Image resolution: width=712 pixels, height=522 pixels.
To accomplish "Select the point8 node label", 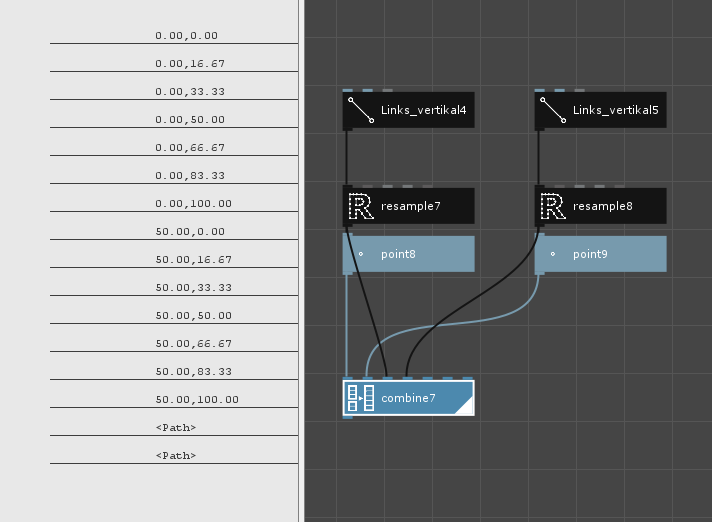I will (x=398, y=254).
